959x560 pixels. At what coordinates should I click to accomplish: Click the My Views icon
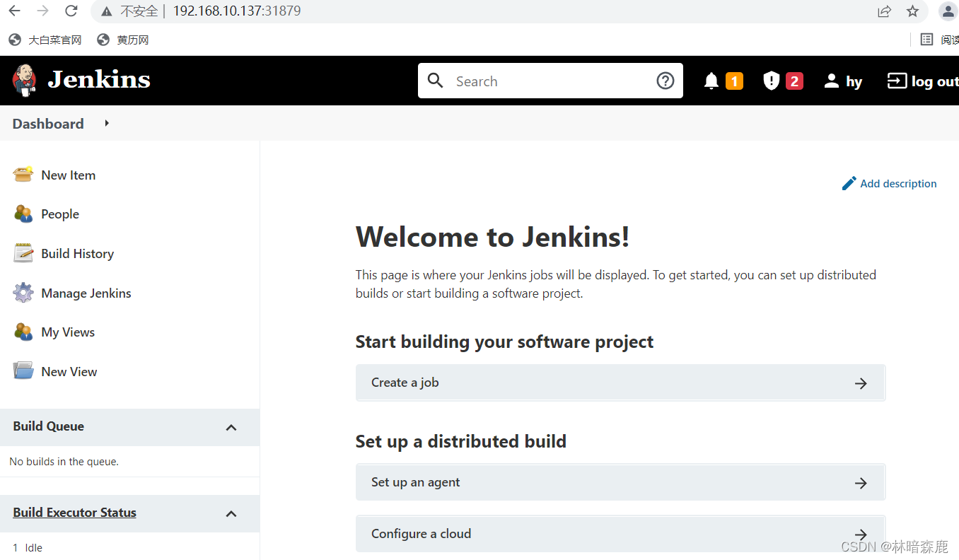[x=23, y=332]
